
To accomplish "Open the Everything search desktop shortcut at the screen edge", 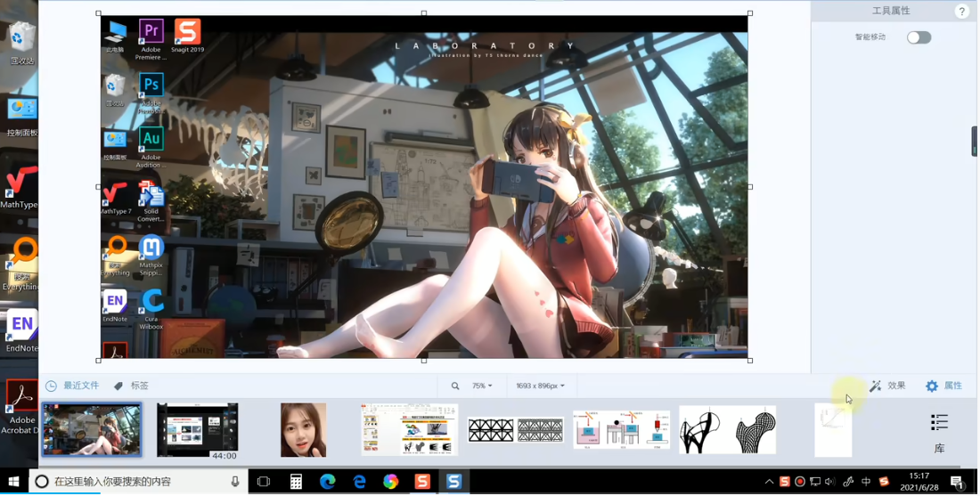I will 20,264.
